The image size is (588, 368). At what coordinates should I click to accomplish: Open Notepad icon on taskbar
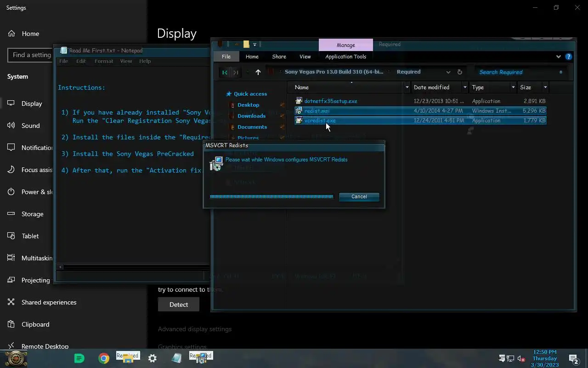[177, 358]
